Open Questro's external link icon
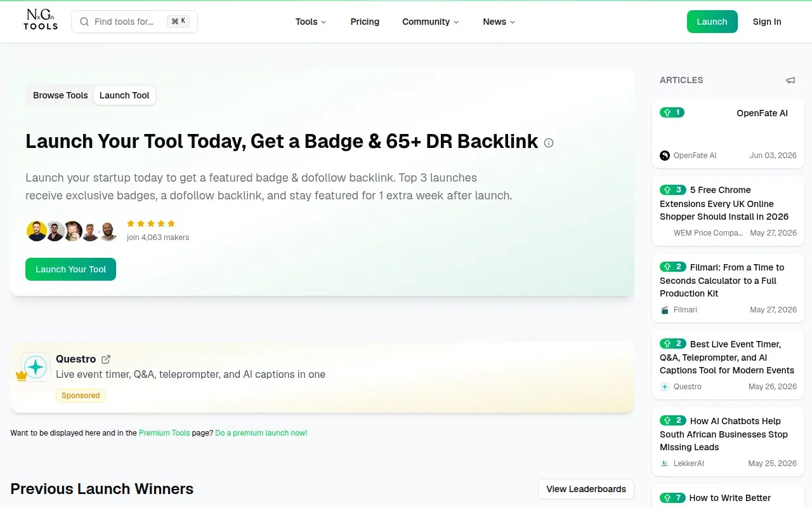Viewport: 812px width, 508px height. 106,359
